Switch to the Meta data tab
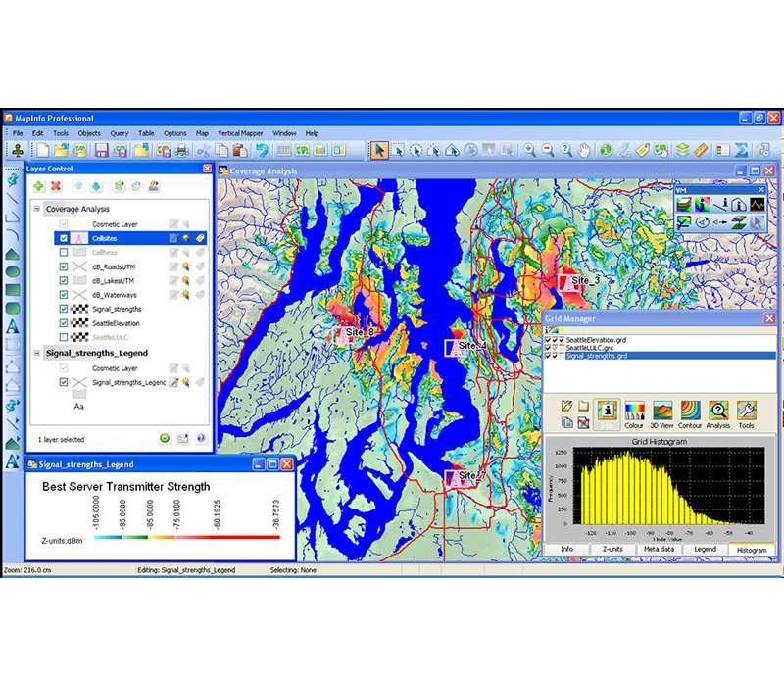This screenshot has width=784, height=678. [x=659, y=549]
